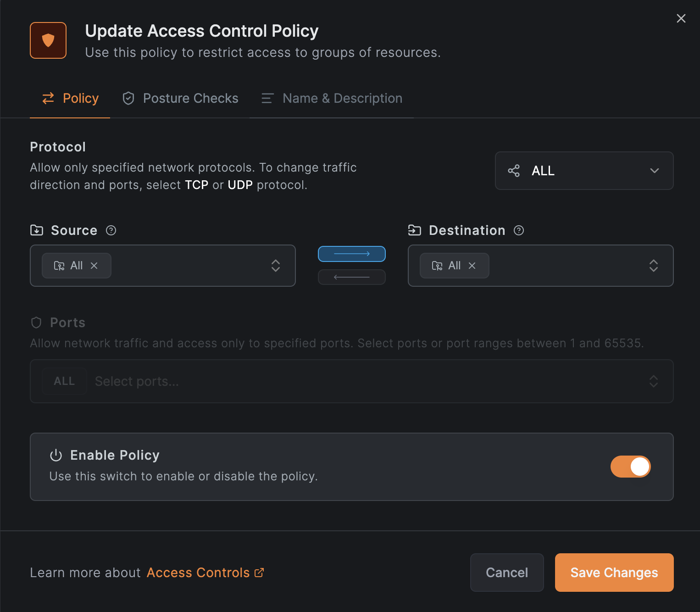
Task: Click the Ports shield icon
Action: [36, 323]
